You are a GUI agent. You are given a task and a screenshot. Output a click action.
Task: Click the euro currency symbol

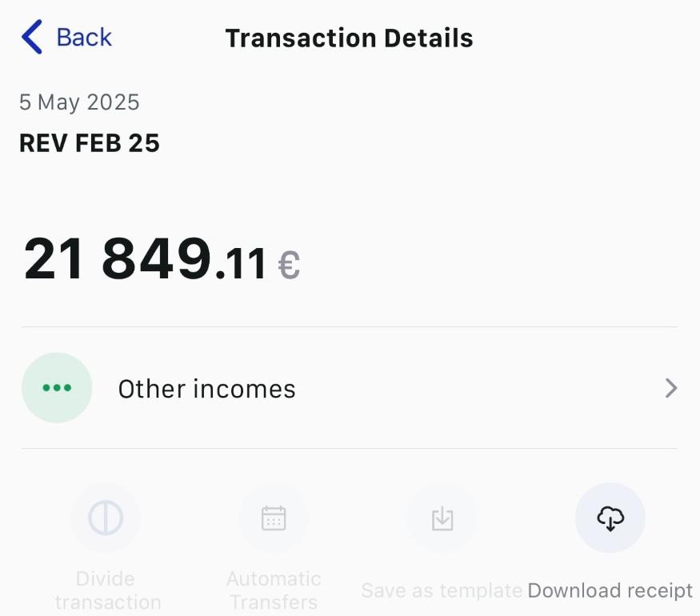click(x=289, y=266)
